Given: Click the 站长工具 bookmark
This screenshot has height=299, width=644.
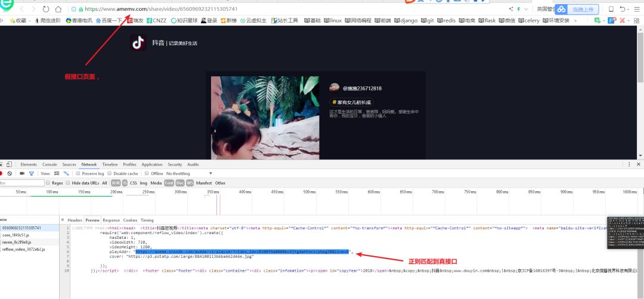Looking at the screenshot, I should click(284, 20).
